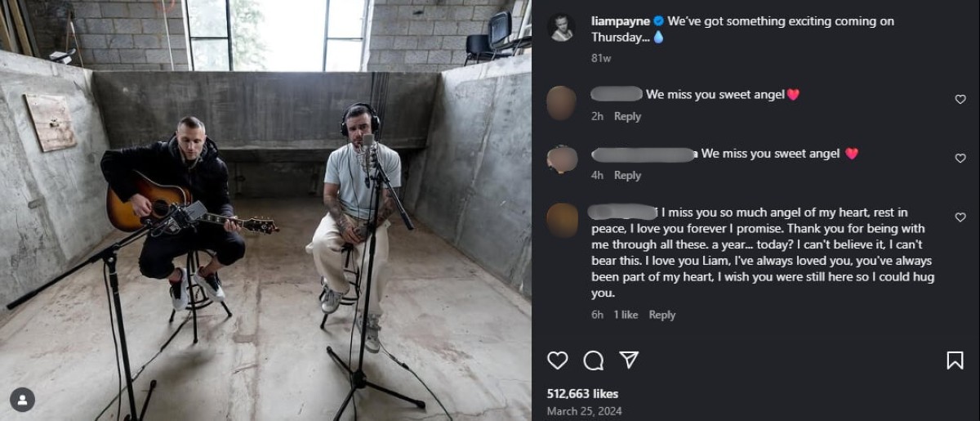
Task: Save the post with the bookmark icon
Action: [955, 360]
